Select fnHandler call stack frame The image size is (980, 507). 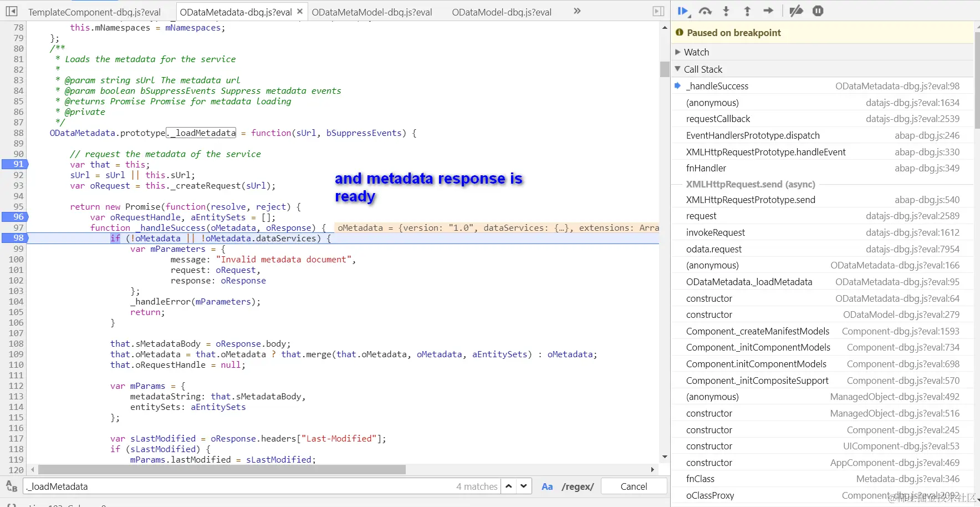click(x=823, y=168)
